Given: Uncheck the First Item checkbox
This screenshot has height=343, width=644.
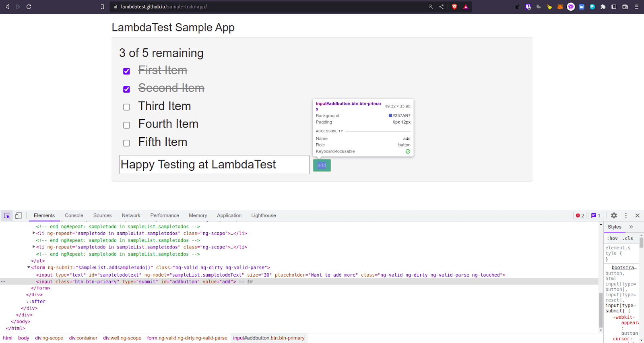Looking at the screenshot, I should [x=126, y=71].
